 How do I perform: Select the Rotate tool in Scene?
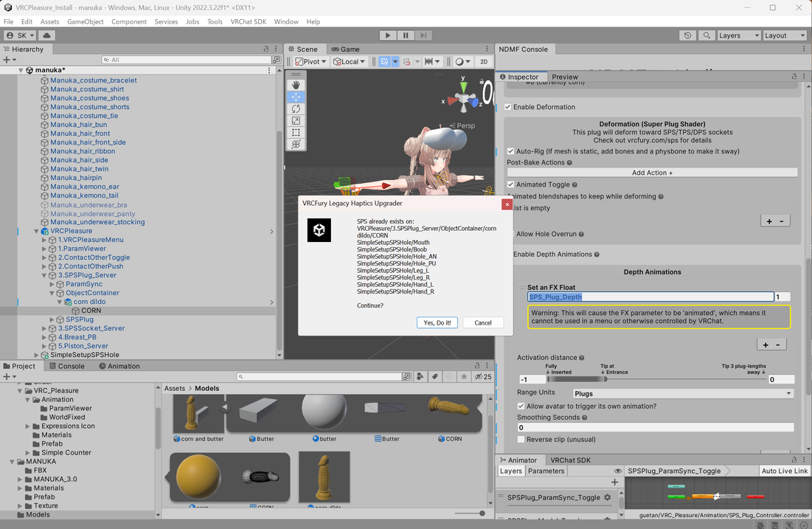coord(296,108)
